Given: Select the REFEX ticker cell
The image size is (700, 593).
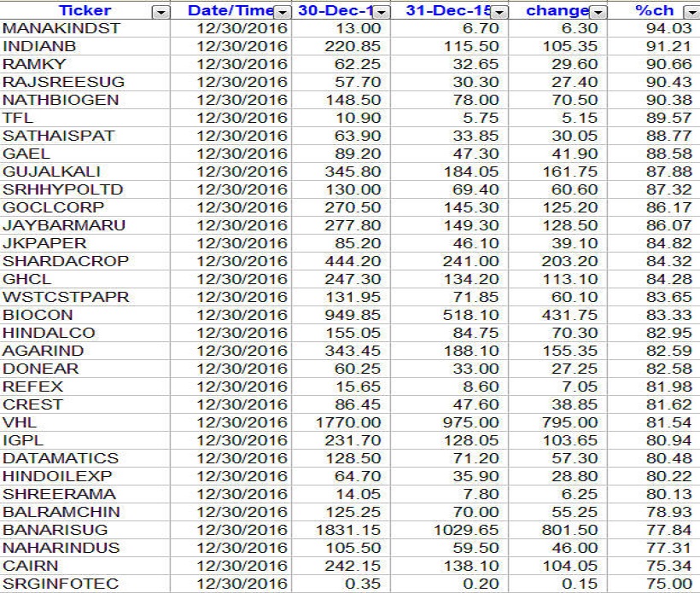Looking at the screenshot, I should click(85, 387).
